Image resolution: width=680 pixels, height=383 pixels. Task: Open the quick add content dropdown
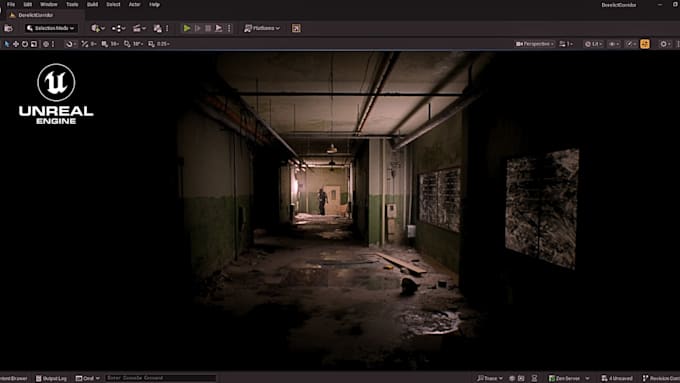tap(98, 28)
